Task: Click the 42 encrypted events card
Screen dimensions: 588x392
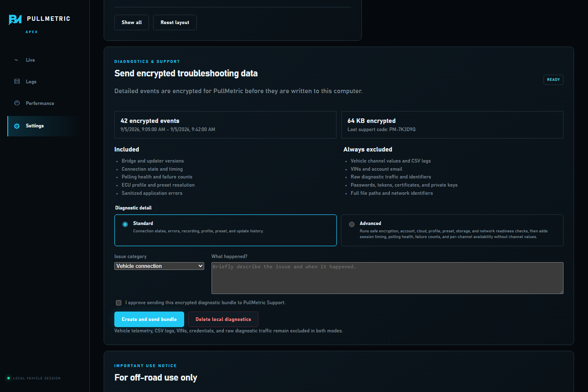Action: coord(225,125)
